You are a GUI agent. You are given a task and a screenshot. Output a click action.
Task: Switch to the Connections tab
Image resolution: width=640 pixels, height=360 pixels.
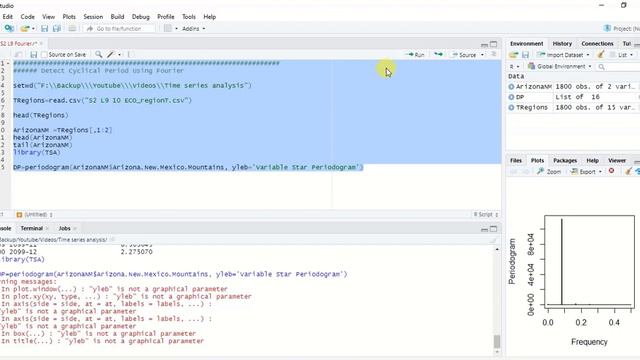click(598, 43)
